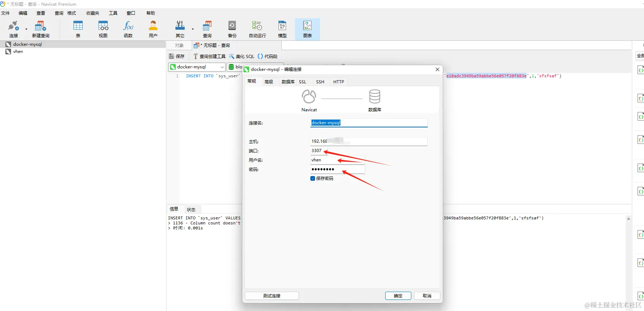Open the 编辑 (Edit) menu
Screen dimensions: 644x311
pyautogui.click(x=23, y=13)
